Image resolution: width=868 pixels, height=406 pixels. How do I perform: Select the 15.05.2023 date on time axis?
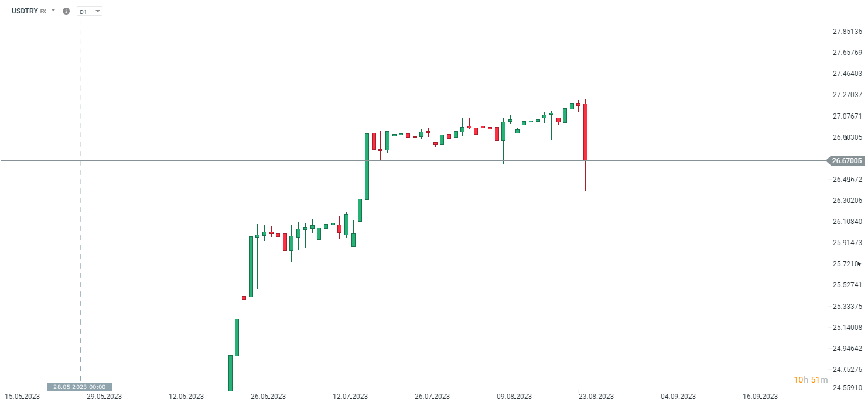[22, 397]
